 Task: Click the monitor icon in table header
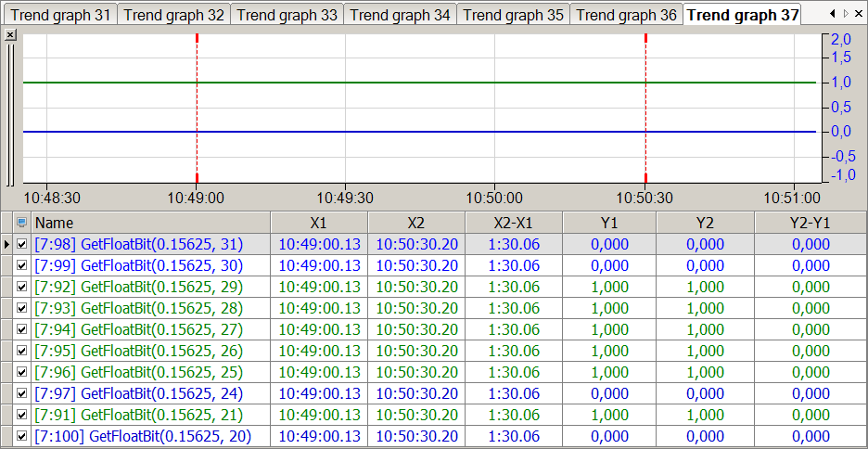pos(22,223)
